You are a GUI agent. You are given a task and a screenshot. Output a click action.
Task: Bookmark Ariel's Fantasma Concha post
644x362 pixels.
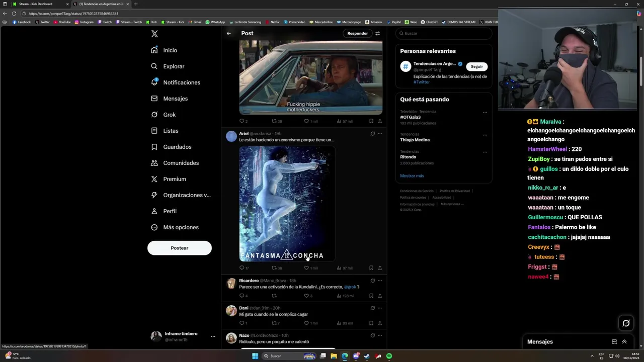click(371, 268)
